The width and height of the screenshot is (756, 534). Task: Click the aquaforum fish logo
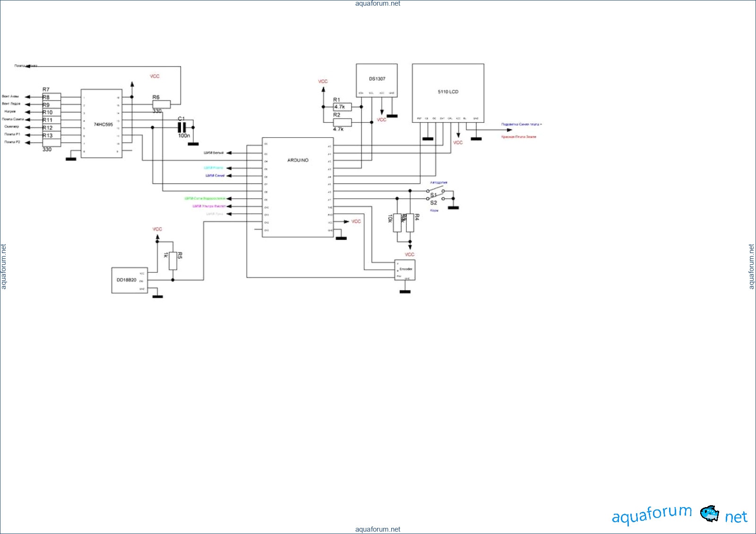coord(709,513)
